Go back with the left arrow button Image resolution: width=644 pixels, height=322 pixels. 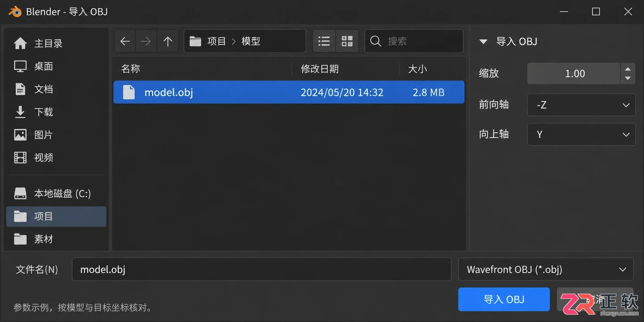(125, 42)
